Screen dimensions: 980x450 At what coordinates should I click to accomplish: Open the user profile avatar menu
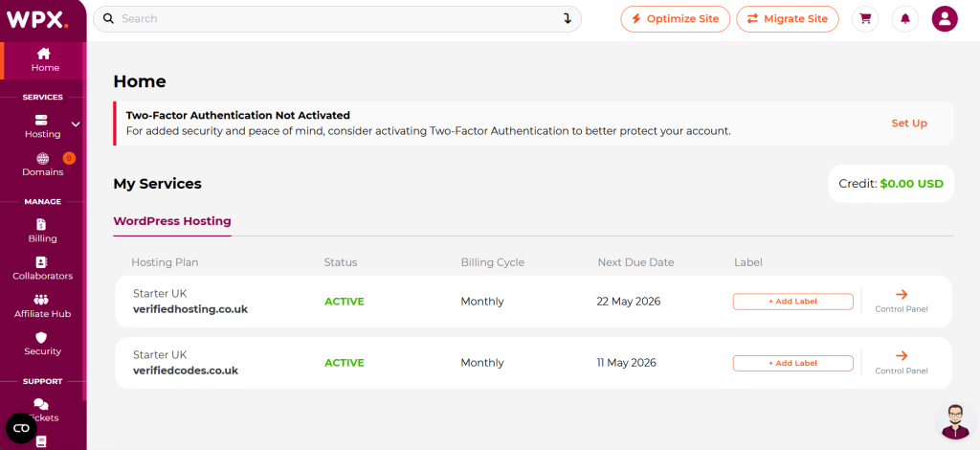(945, 19)
